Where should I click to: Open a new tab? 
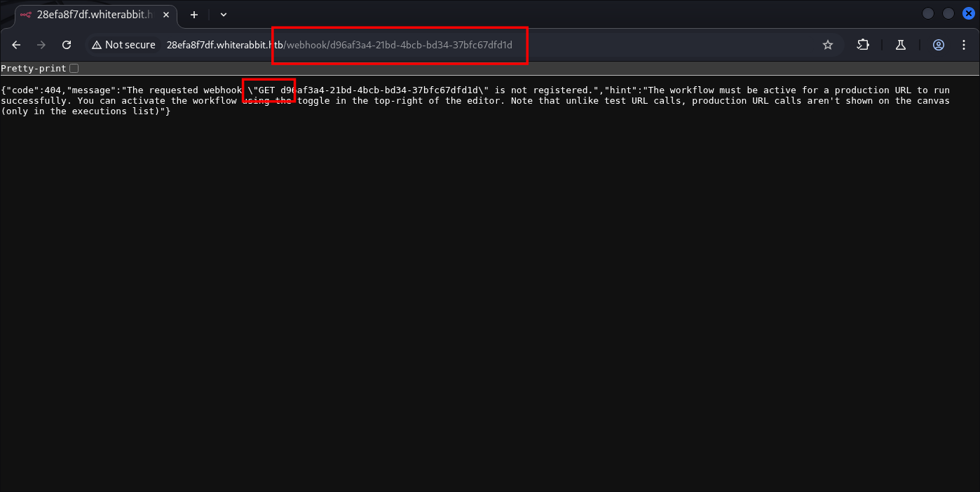(x=194, y=14)
